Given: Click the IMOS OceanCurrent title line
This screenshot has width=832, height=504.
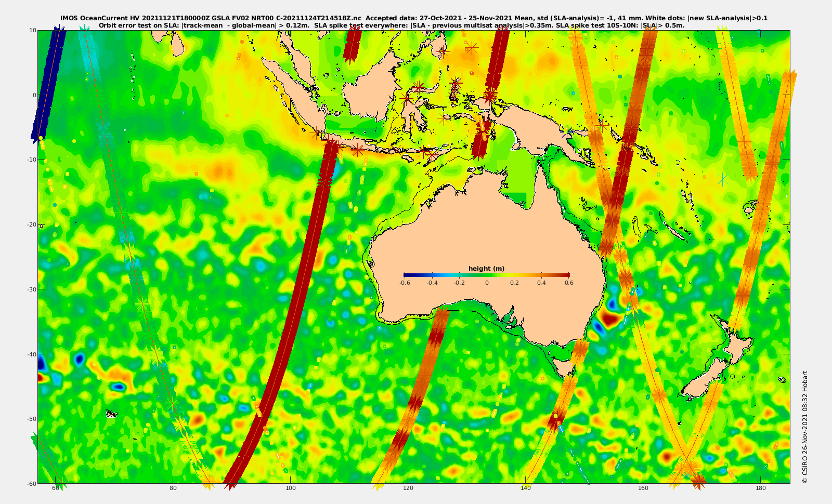Looking at the screenshot, I should tap(414, 18).
